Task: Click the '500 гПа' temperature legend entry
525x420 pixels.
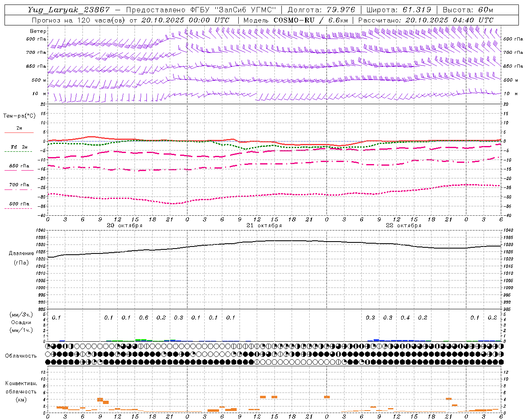Action: (x=19, y=204)
